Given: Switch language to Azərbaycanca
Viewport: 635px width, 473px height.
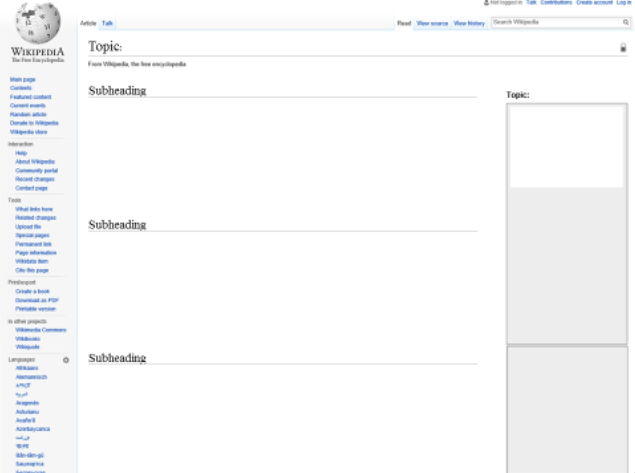Looking at the screenshot, I should click(x=33, y=429).
